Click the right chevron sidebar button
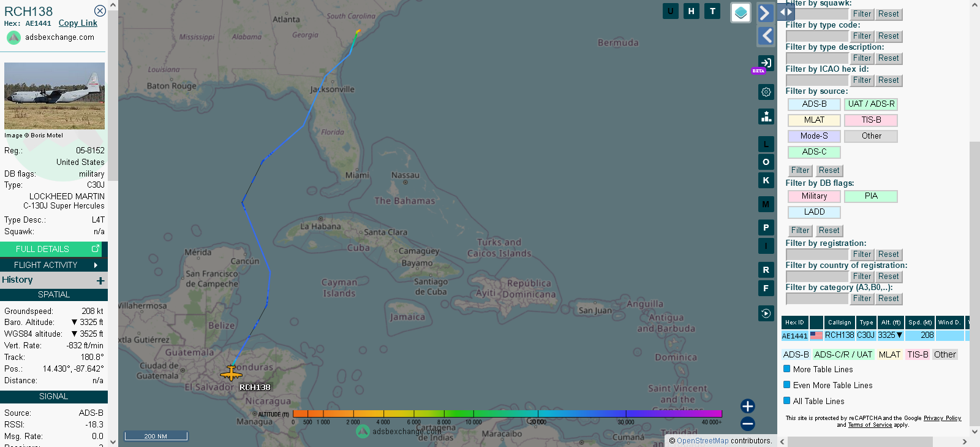This screenshot has height=447, width=980. click(766, 13)
